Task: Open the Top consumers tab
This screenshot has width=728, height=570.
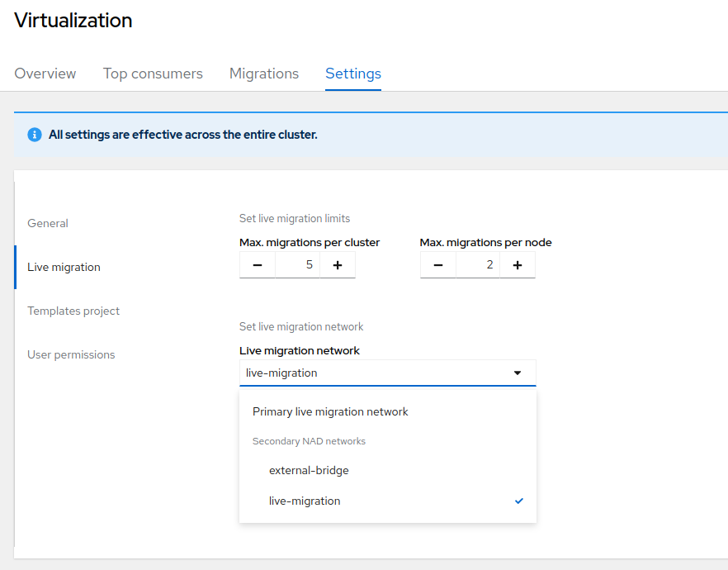Action: (153, 74)
